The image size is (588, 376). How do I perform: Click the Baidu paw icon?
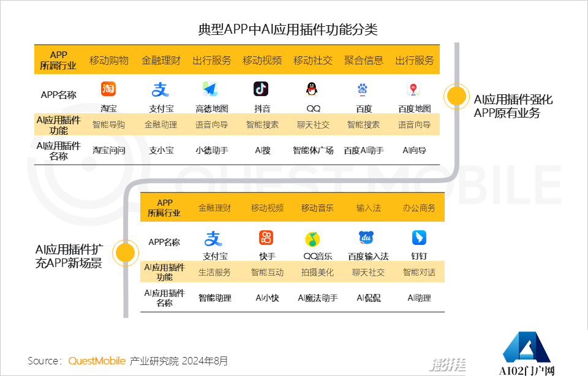363,89
